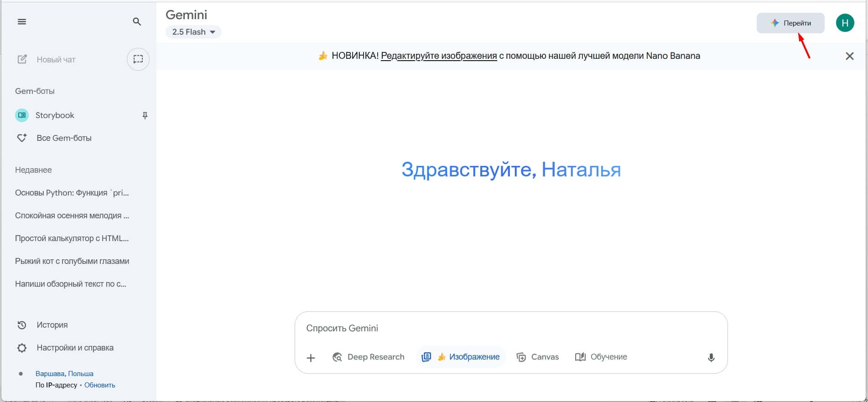The height and width of the screenshot is (402, 868).
Task: Click the Settings gear icon
Action: [x=21, y=348]
